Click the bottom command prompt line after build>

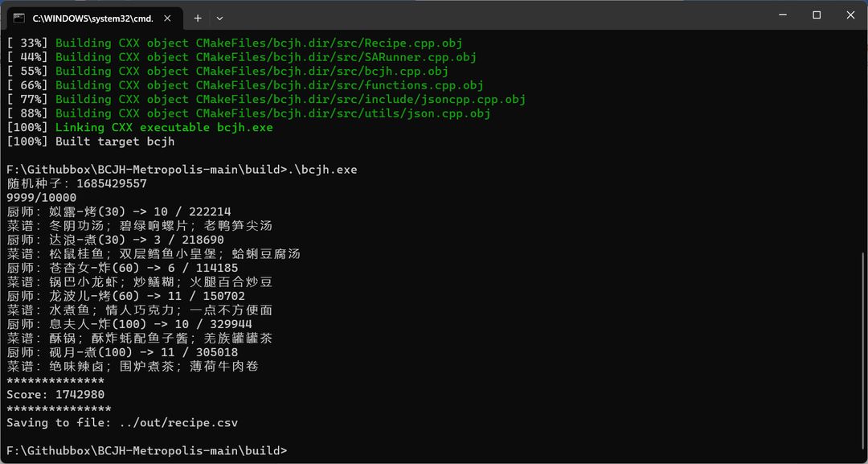[x=147, y=450]
